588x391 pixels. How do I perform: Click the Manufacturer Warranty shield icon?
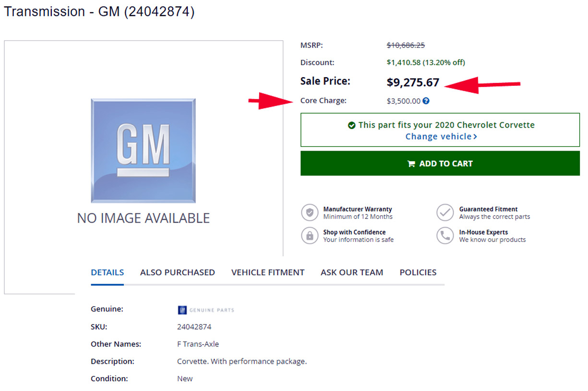click(x=310, y=213)
